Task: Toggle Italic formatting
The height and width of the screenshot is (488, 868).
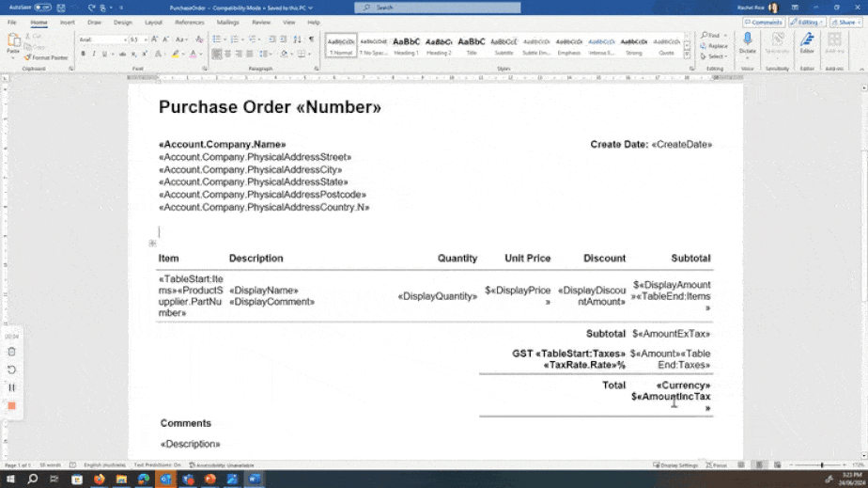Action: [x=94, y=55]
